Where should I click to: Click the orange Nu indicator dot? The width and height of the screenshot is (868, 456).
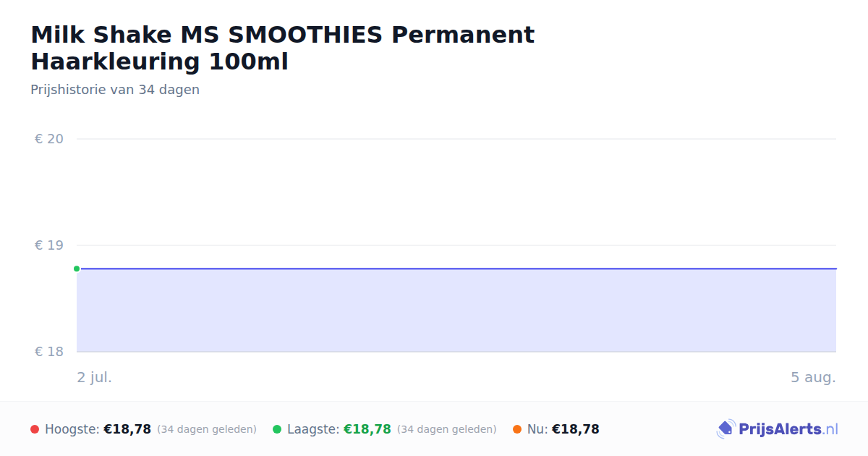tap(517, 429)
